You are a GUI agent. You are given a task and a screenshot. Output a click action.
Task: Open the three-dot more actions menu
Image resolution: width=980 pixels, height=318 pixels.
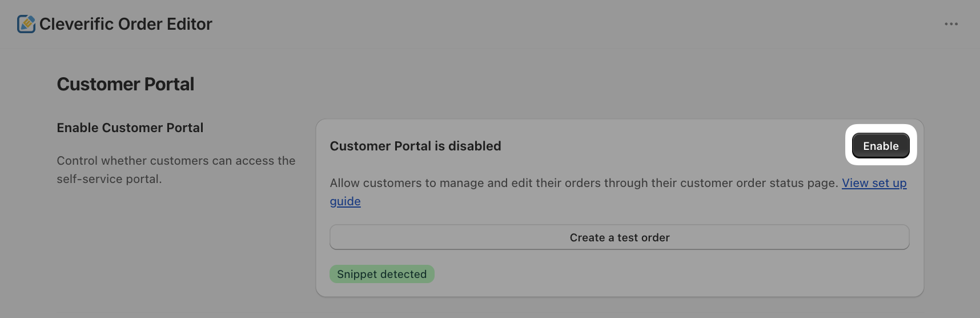pos(951,24)
